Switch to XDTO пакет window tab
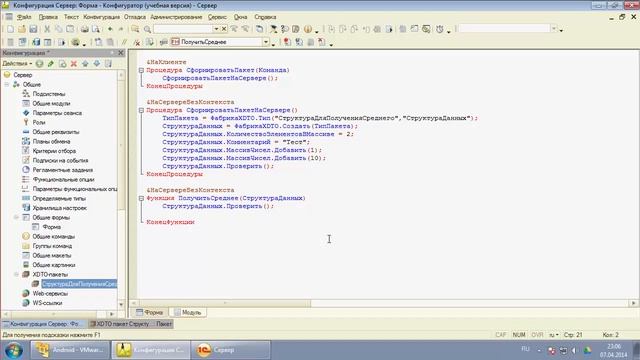 click(131, 324)
